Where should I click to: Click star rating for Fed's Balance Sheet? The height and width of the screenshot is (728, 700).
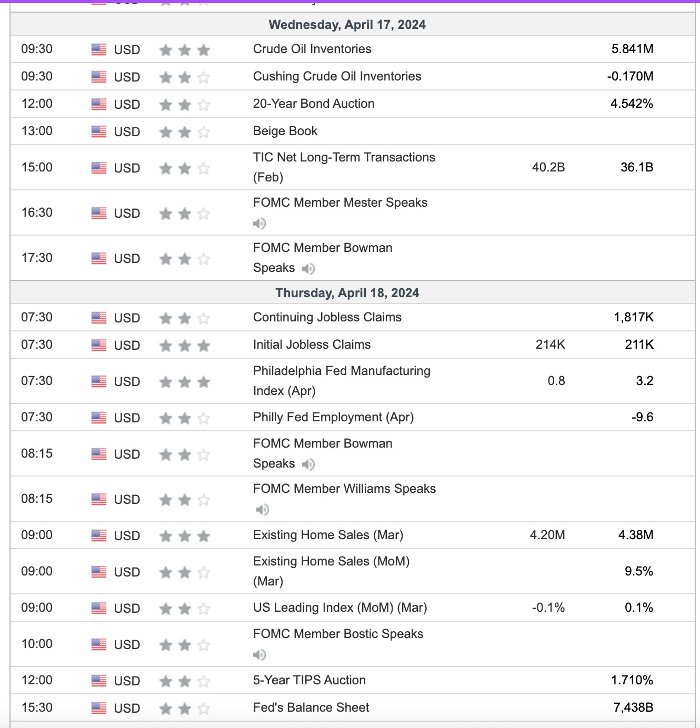tap(185, 709)
